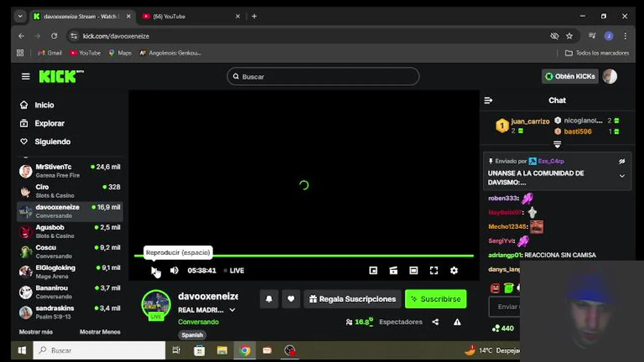The image size is (644, 362).
Task: Mute the stream volume icon
Action: click(174, 270)
